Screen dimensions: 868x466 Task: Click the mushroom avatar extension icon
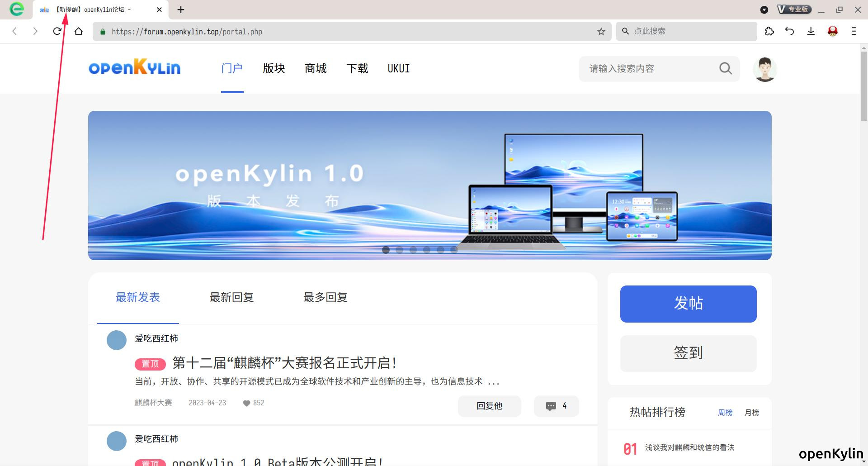833,31
